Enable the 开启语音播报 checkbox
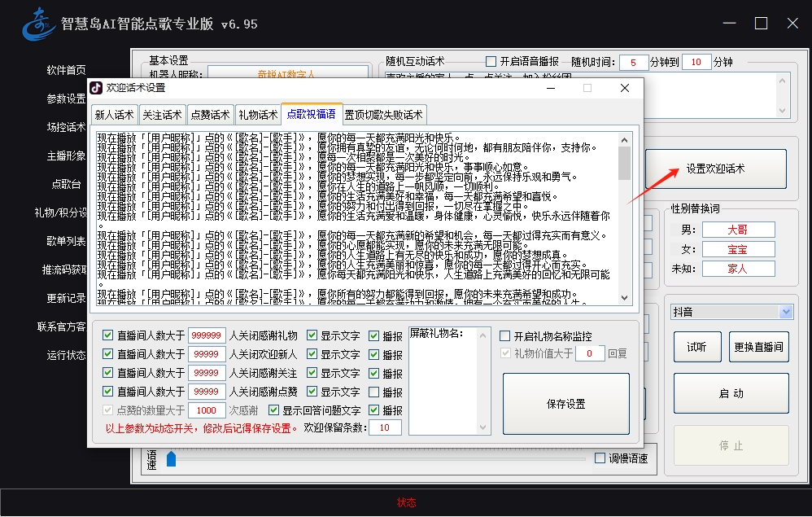Image resolution: width=812 pixels, height=517 pixels. click(x=491, y=62)
